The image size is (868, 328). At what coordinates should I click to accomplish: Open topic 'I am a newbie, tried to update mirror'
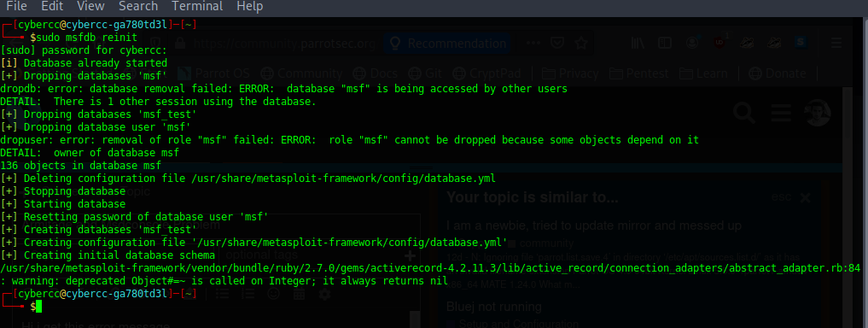593,225
